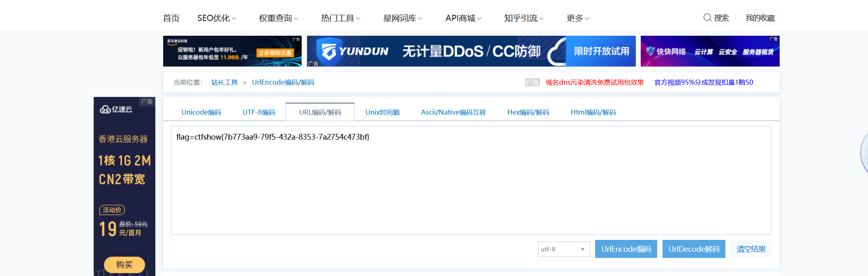Click the 活动价 badge in sidebar ad
The width and height of the screenshot is (868, 276).
tap(112, 210)
